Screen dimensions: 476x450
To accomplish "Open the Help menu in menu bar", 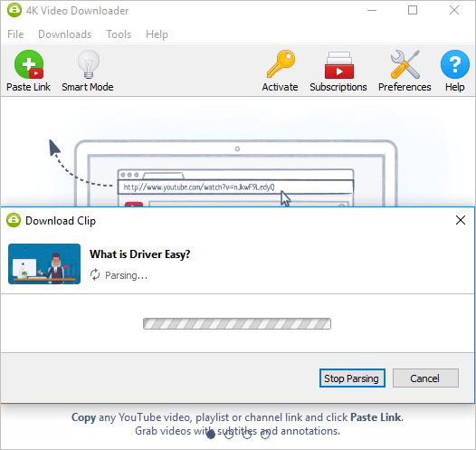I will click(x=157, y=34).
